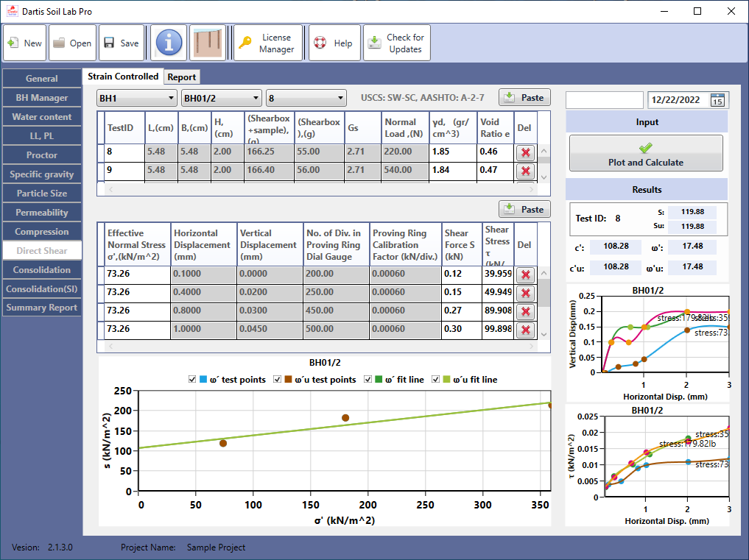Image resolution: width=749 pixels, height=560 pixels.
Task: Open License Manager key button
Action: (268, 43)
